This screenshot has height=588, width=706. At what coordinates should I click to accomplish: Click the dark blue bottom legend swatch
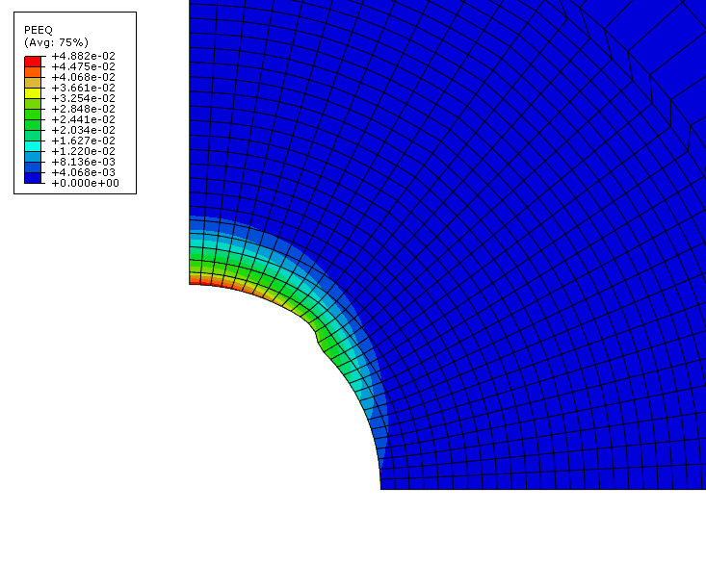click(33, 178)
